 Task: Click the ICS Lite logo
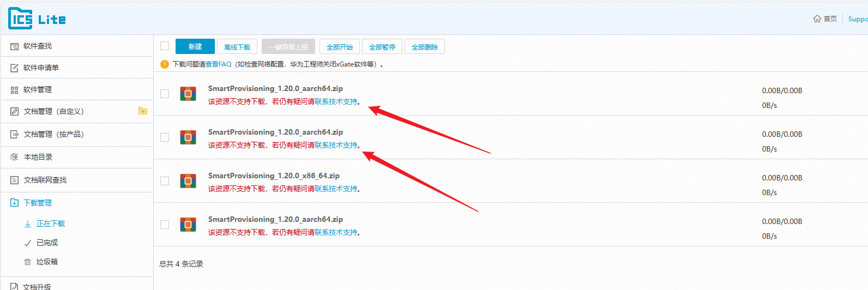pyautogui.click(x=37, y=19)
